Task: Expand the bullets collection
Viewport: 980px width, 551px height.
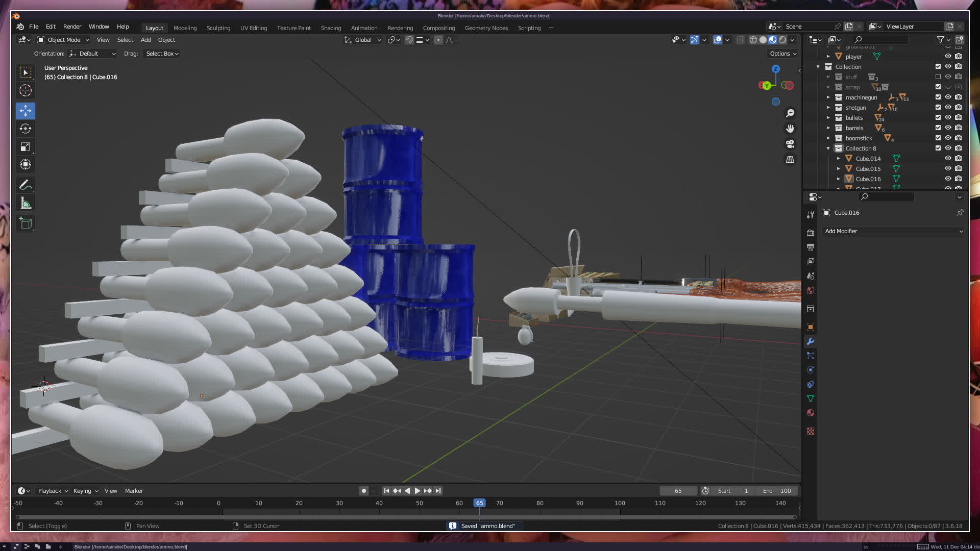Action: 828,118
